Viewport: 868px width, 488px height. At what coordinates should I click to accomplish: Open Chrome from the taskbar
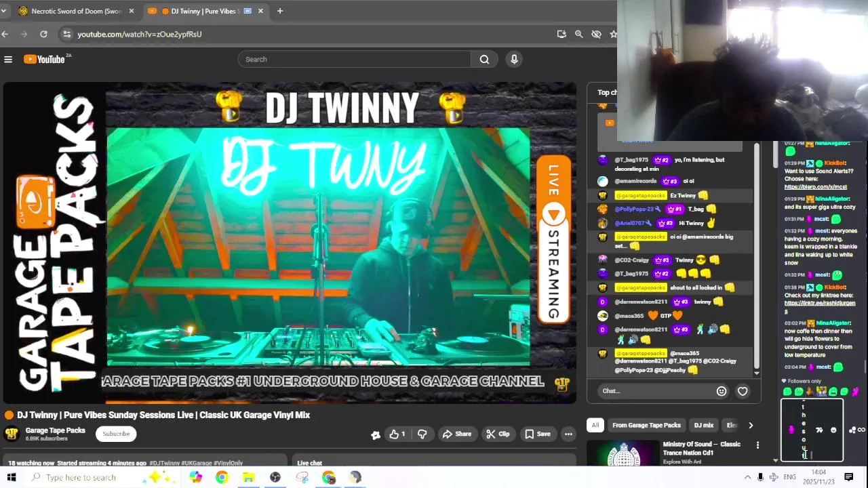coord(222,477)
